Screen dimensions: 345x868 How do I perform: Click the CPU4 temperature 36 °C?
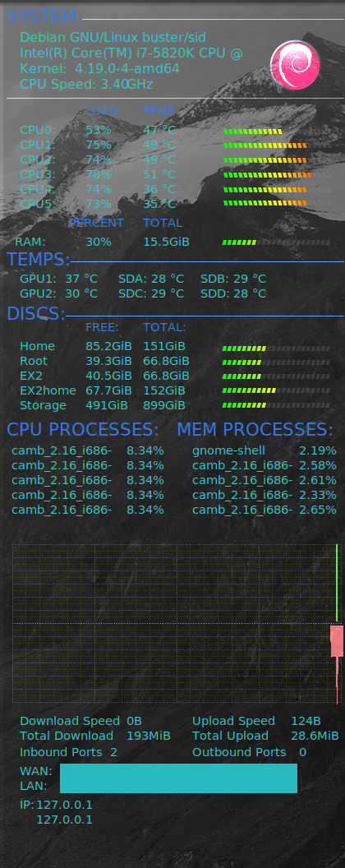(159, 189)
